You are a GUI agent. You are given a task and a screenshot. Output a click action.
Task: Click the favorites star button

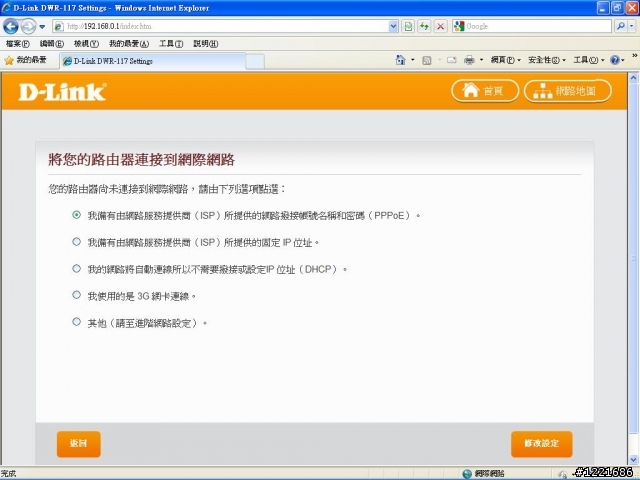click(25, 60)
